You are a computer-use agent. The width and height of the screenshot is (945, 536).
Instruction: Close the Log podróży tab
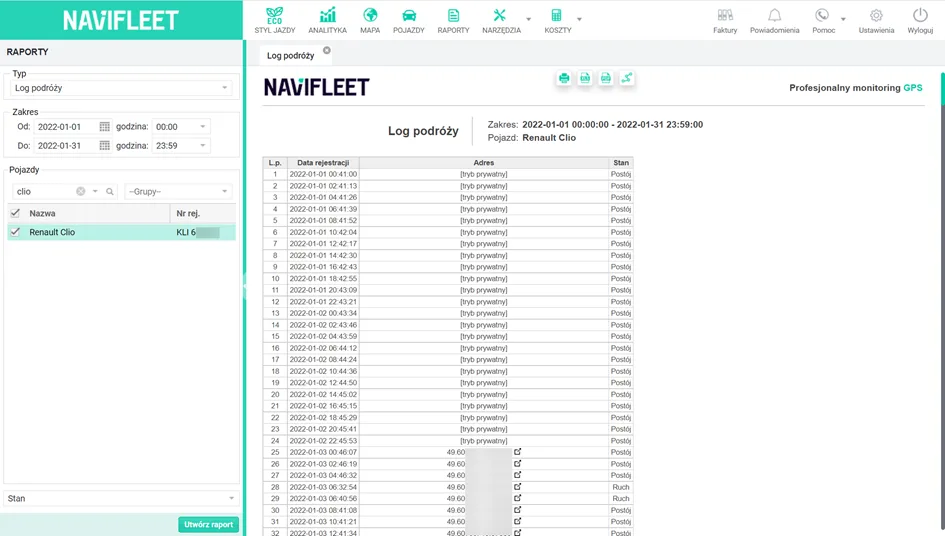[327, 51]
